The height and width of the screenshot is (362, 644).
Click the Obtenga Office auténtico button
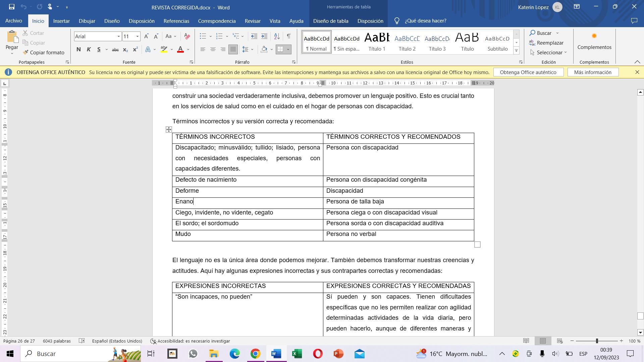pos(528,72)
